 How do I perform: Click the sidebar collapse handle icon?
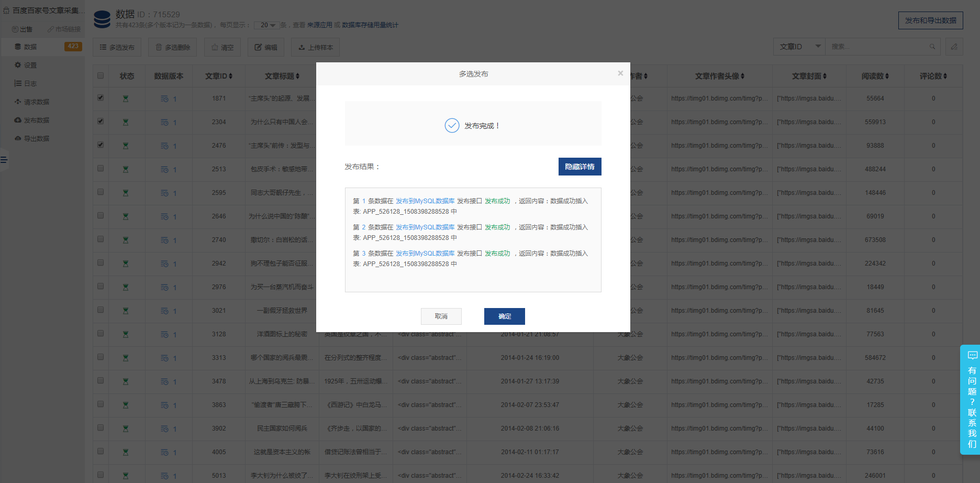(x=4, y=159)
